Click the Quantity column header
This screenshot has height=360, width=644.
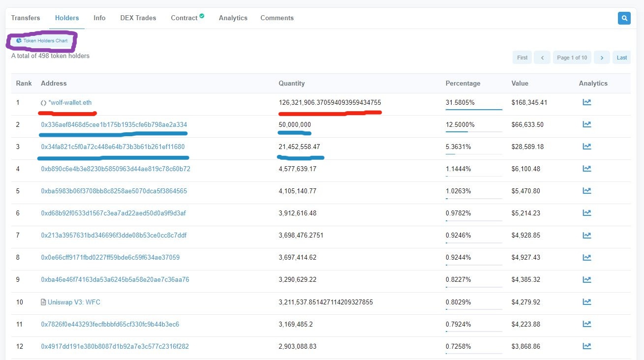click(x=292, y=83)
